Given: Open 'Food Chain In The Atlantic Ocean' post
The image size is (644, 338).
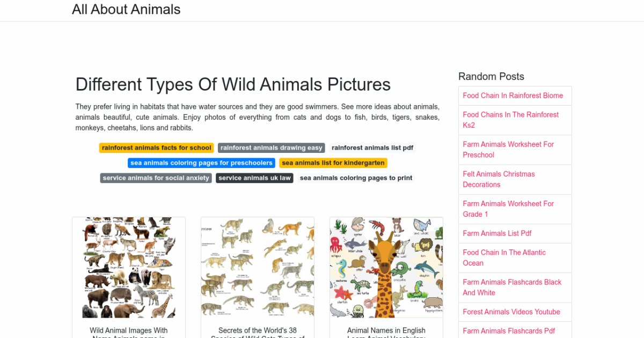Looking at the screenshot, I should point(504,258).
